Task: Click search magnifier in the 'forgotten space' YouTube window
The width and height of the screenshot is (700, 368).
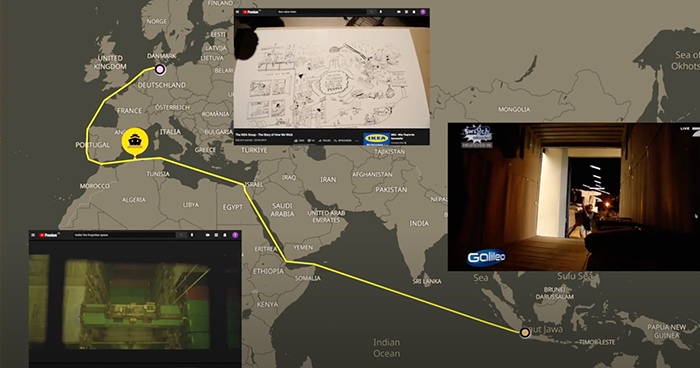Action: [181, 235]
